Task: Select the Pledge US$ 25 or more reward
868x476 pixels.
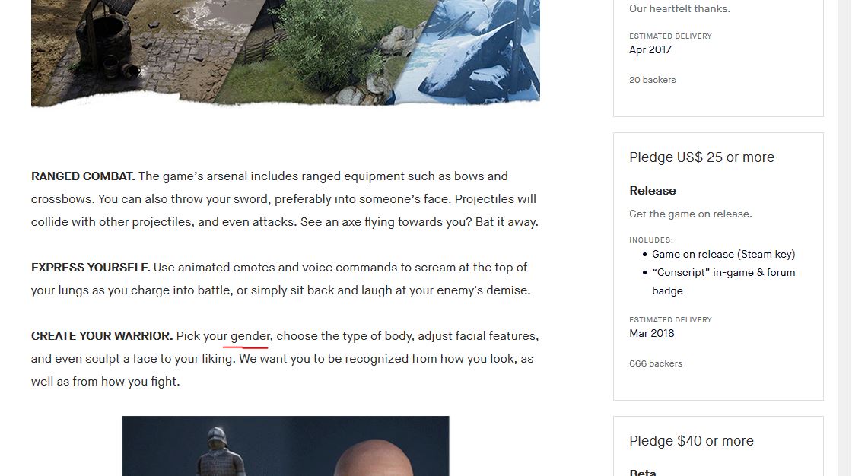Action: (718, 266)
